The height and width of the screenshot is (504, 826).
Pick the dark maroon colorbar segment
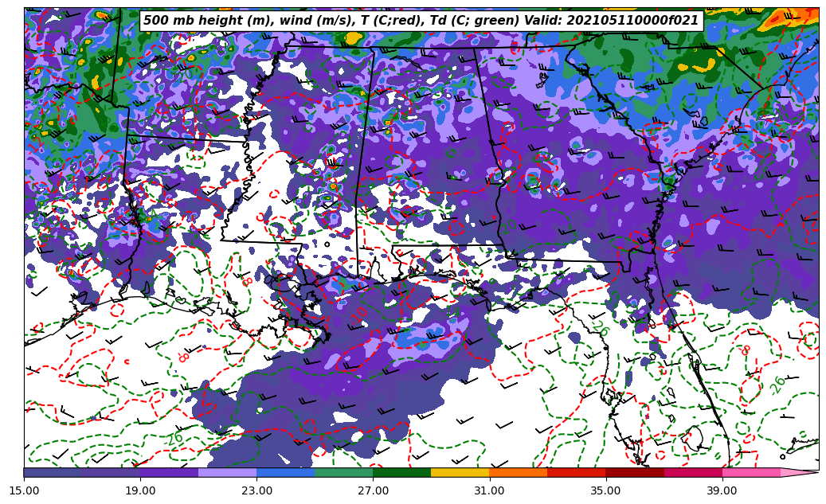[x=634, y=472]
